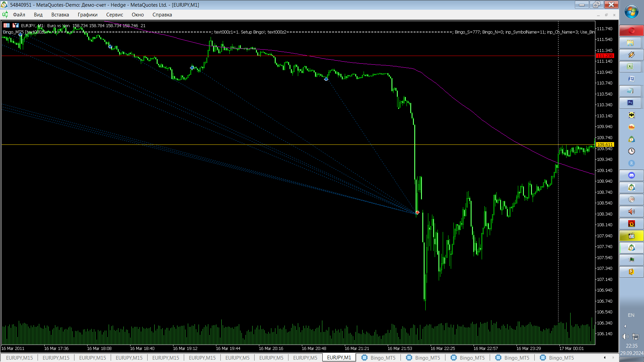644x362 pixels.
Task: Click the 1C application taskbar icon
Action: click(x=631, y=127)
